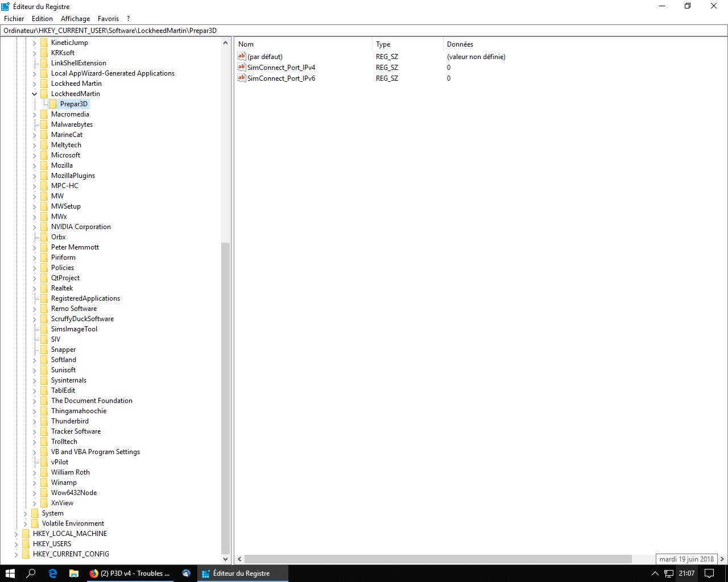
Task: Collapse the LockheedMartin tree node
Action: (35, 94)
